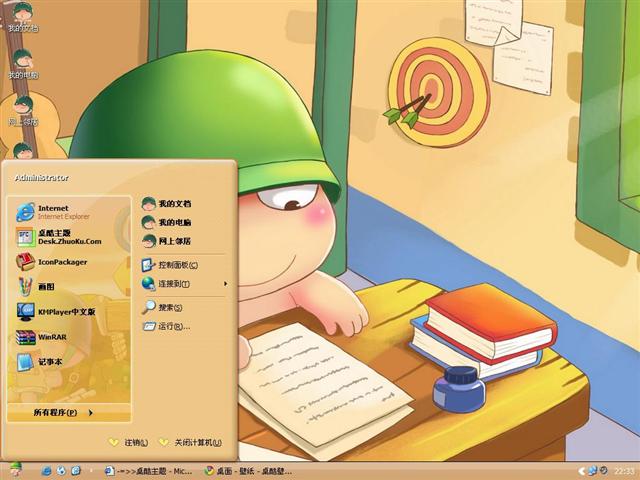
Task: Click the Administrator user name header
Action: (x=41, y=178)
